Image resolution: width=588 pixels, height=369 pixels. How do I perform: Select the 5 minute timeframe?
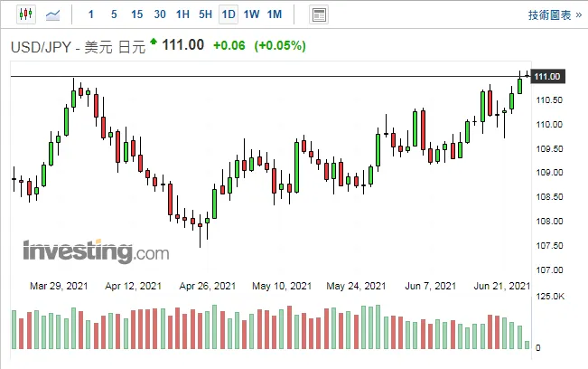(114, 14)
